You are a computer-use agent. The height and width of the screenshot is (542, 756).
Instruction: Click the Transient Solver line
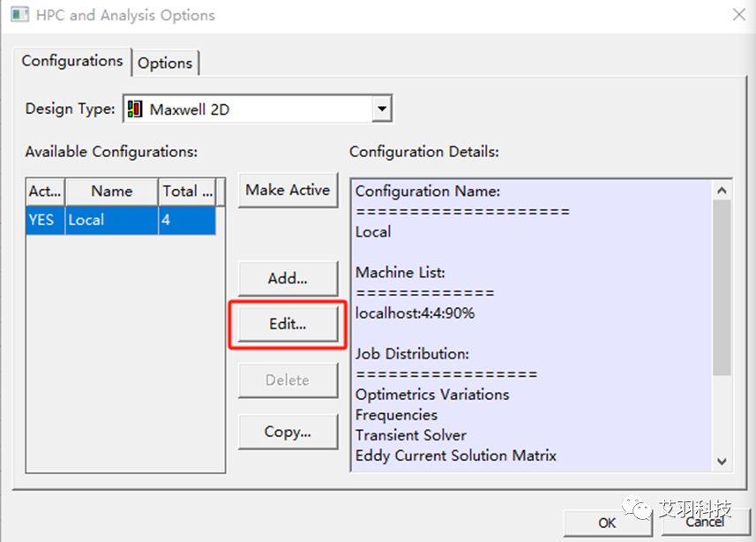tap(411, 435)
